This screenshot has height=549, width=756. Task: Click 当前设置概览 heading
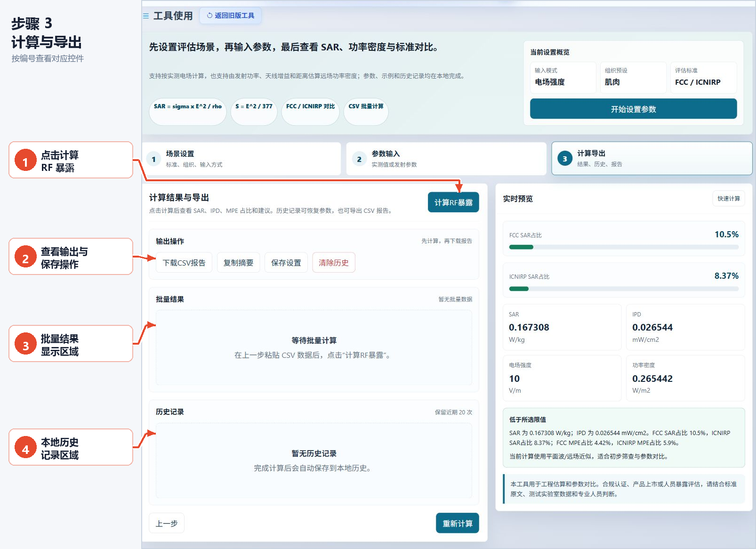point(550,52)
